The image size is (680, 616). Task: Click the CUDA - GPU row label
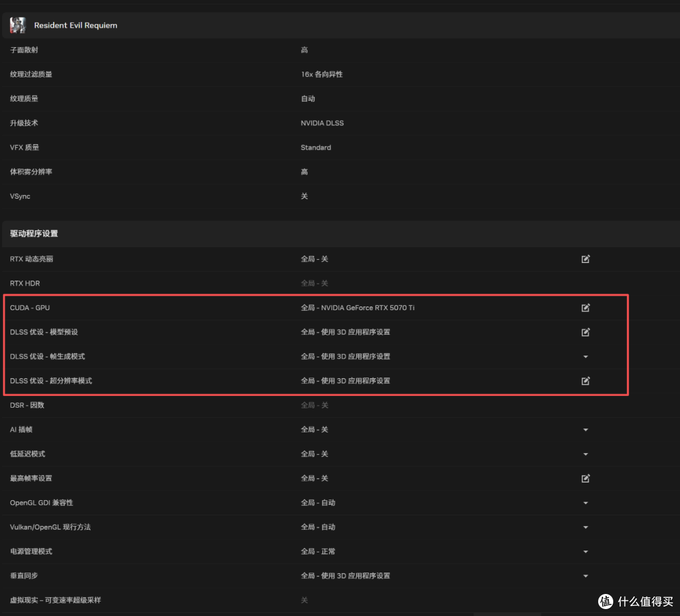(x=30, y=308)
